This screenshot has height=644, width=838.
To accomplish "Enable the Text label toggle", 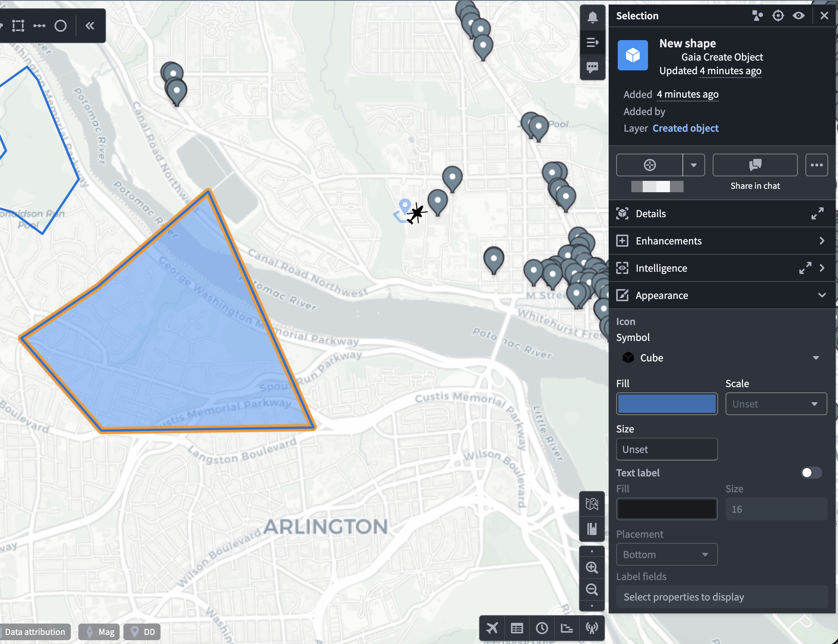I will coord(812,473).
